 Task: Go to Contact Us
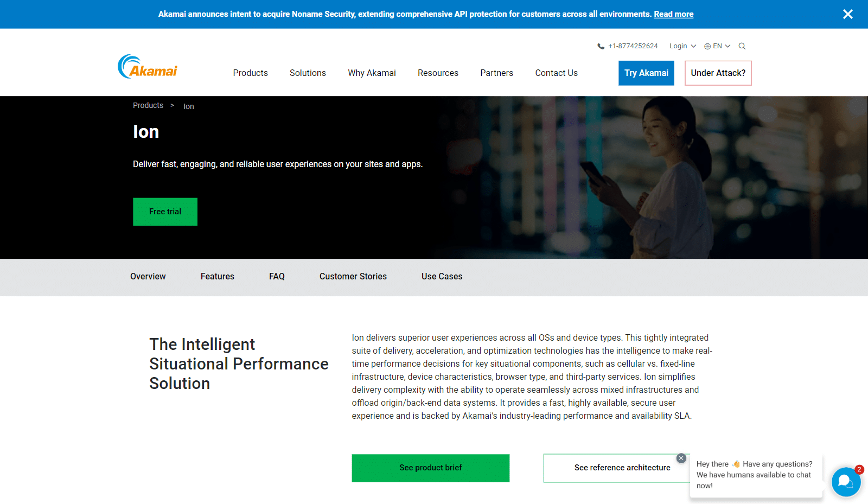pos(556,73)
